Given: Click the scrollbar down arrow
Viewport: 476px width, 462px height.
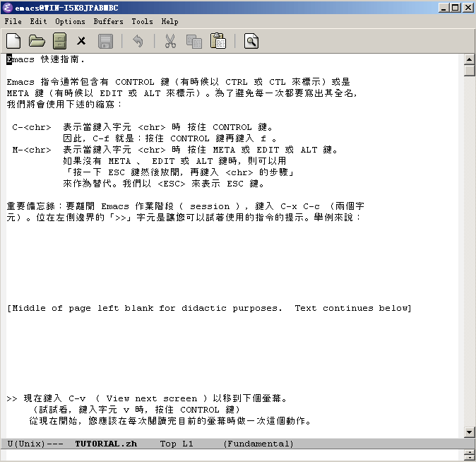Looking at the screenshot, I should pyautogui.click(x=470, y=432).
